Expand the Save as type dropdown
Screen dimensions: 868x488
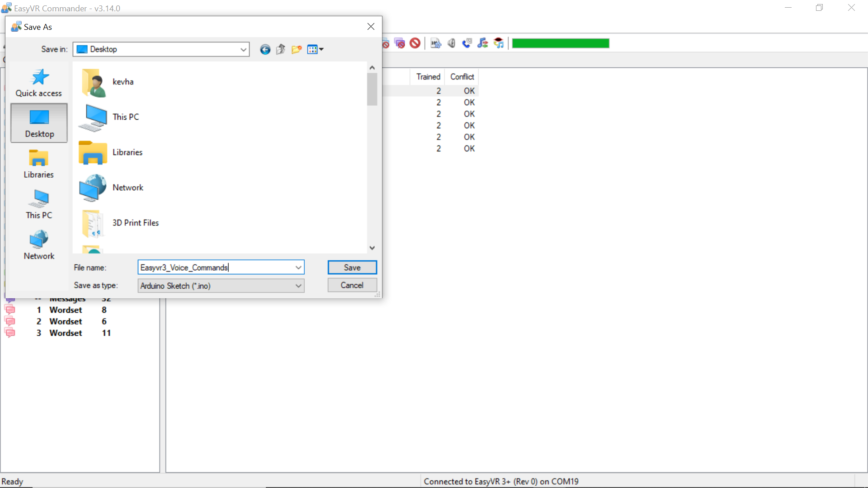click(298, 286)
